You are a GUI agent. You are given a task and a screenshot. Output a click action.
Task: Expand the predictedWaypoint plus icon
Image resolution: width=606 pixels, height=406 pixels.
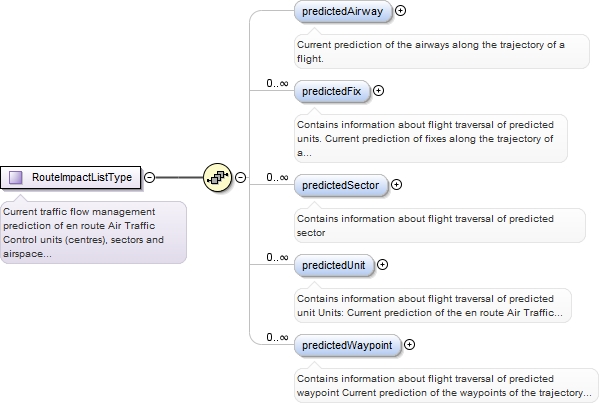pos(409,345)
